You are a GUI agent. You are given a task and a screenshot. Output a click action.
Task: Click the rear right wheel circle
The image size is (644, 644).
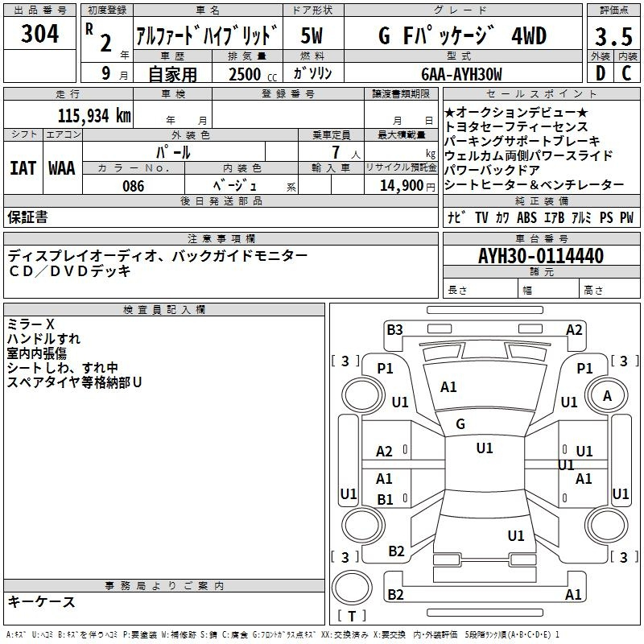coord(606,525)
